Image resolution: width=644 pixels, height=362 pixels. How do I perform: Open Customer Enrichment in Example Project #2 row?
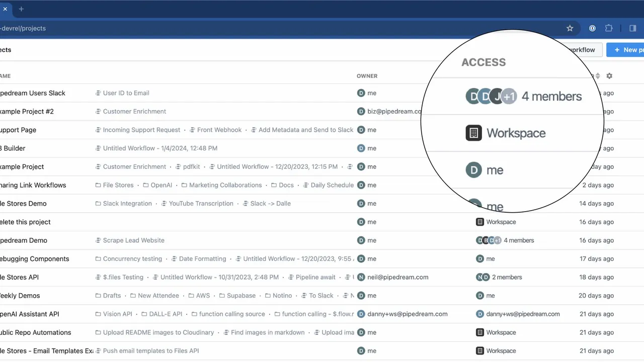pos(134,112)
